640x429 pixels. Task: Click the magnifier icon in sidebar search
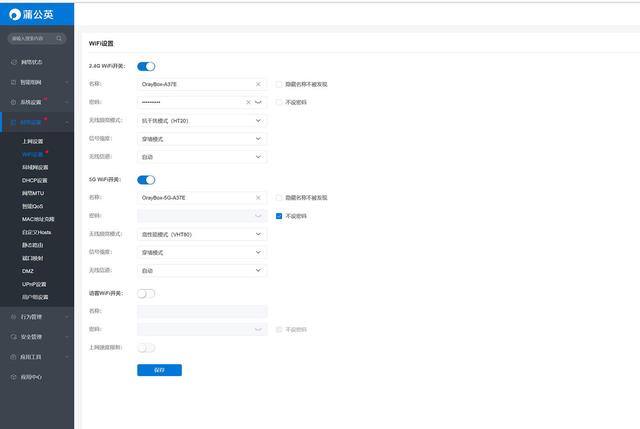[x=59, y=38]
